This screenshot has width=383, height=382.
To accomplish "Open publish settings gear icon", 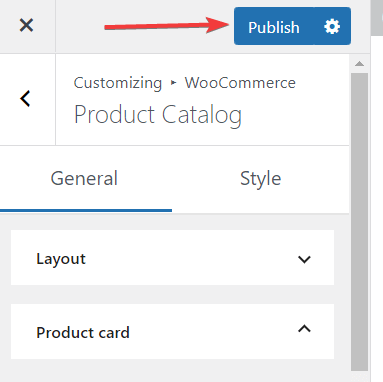I will tap(332, 26).
